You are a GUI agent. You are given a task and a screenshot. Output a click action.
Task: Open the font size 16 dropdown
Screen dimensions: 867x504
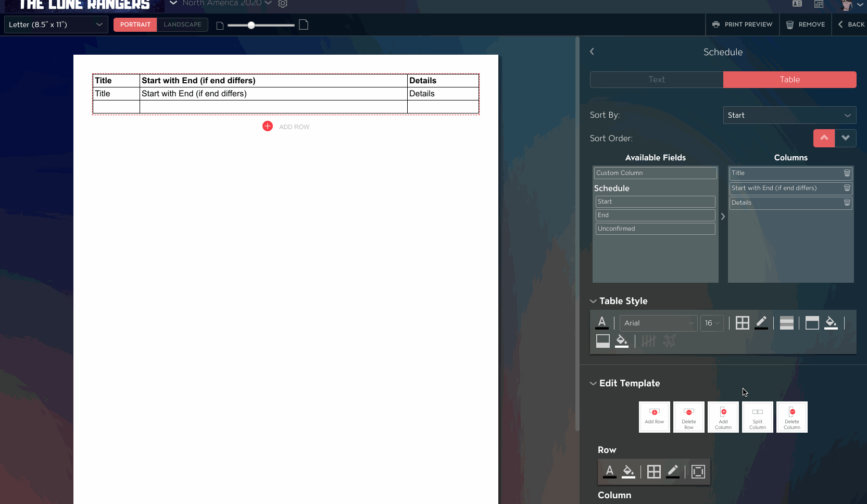712,323
